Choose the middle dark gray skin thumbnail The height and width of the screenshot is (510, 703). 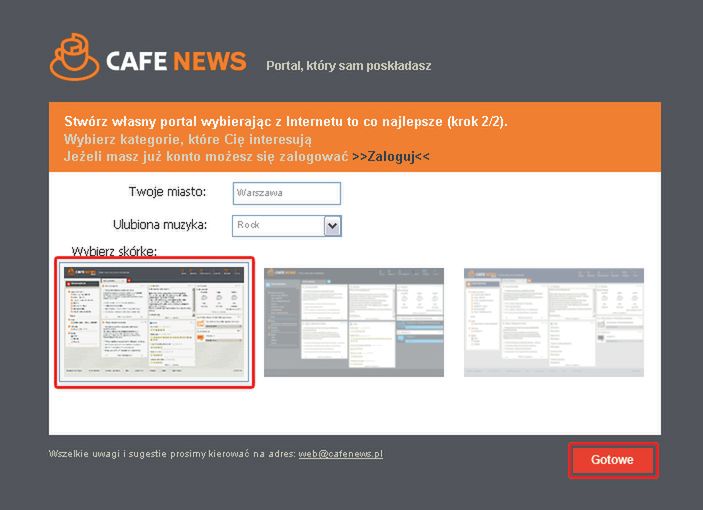point(354,322)
